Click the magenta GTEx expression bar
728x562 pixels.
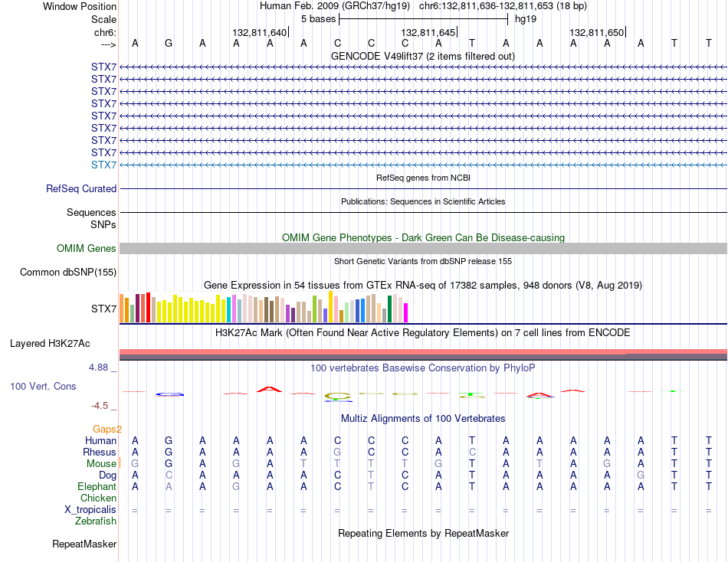tap(406, 312)
